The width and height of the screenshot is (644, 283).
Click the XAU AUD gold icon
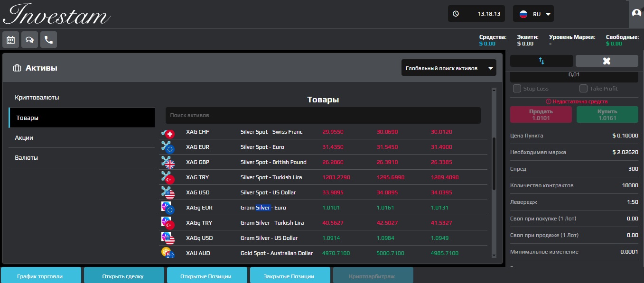click(x=168, y=253)
